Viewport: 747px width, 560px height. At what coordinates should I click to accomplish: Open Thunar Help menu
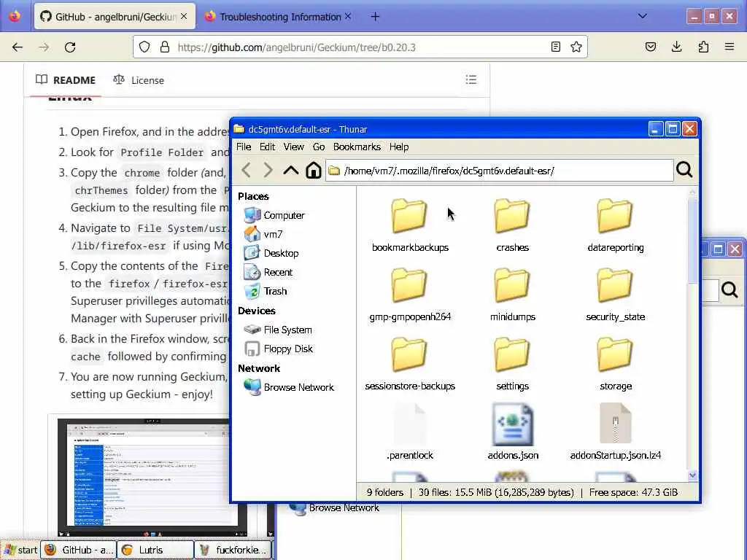coord(399,147)
